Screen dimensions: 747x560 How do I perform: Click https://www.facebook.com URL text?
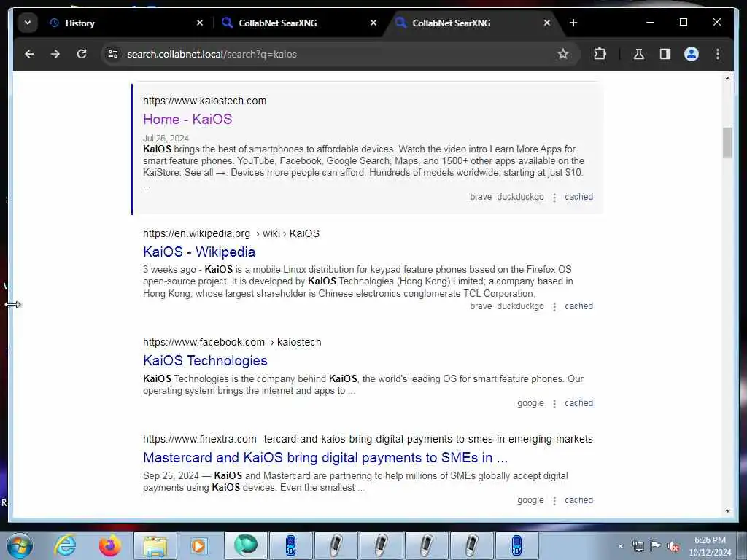204,343
